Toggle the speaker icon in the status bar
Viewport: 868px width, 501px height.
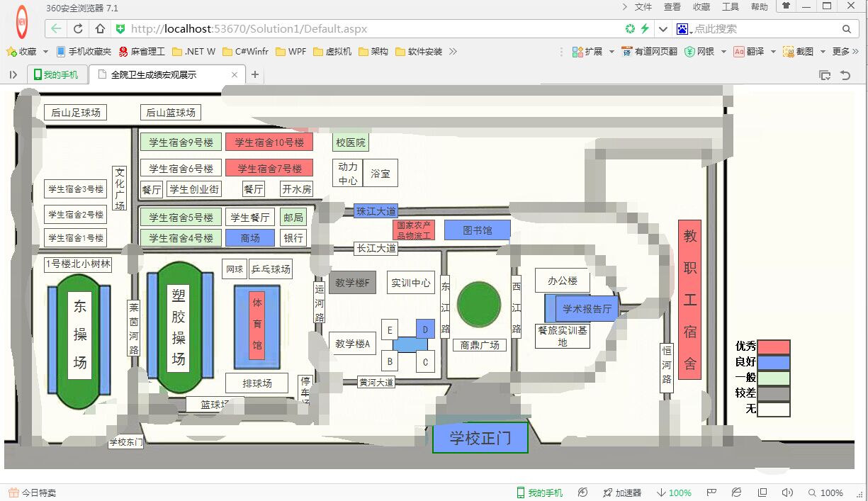click(x=787, y=492)
